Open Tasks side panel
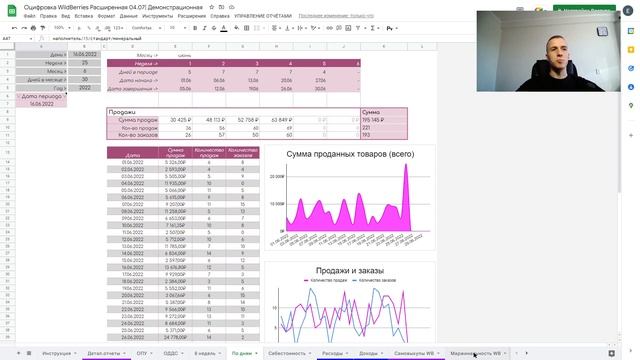Screen dimensions: 640x360 pyautogui.click(x=631, y=69)
